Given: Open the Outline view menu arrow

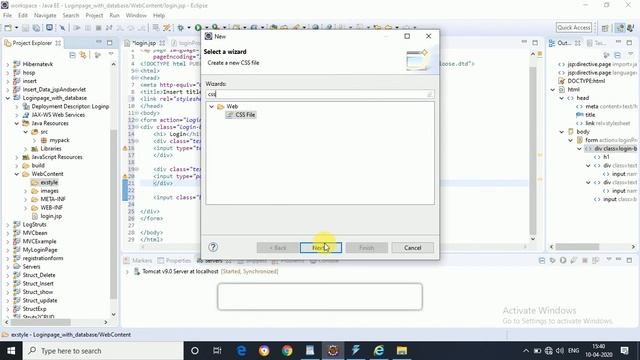Looking at the screenshot, I should tap(630, 54).
